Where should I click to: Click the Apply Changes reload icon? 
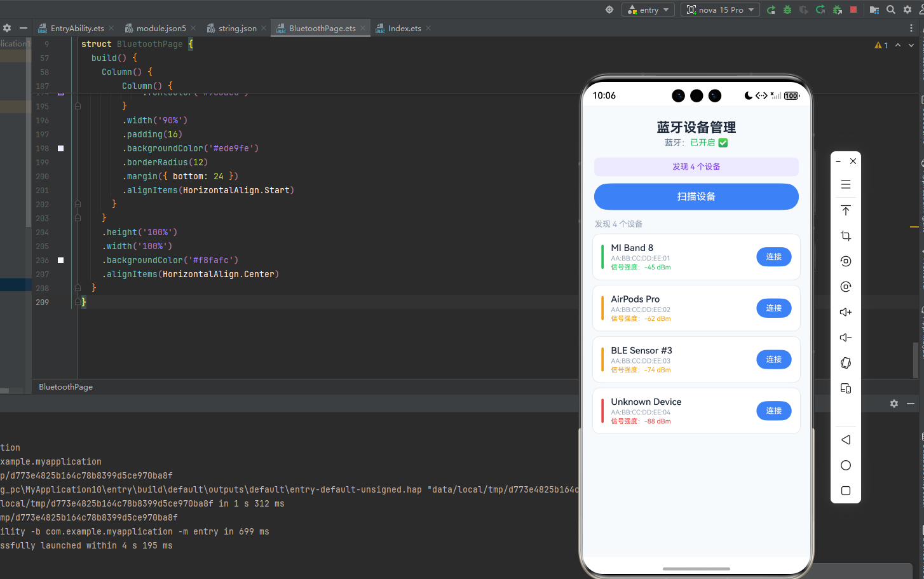(820, 10)
